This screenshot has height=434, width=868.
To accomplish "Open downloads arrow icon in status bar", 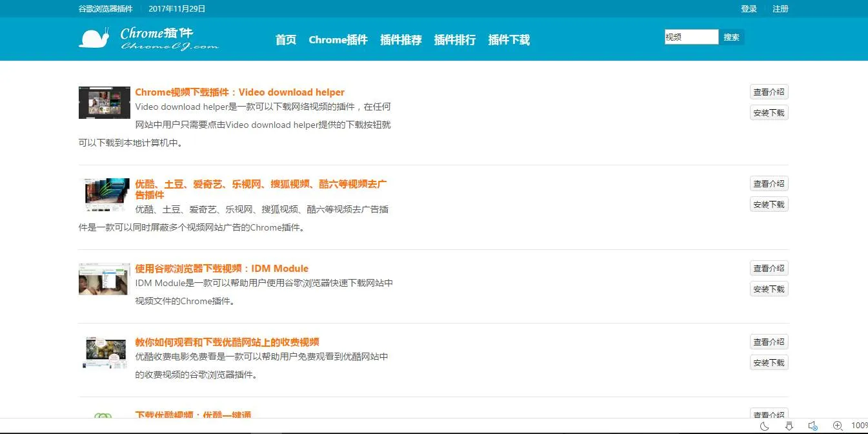I will [789, 426].
